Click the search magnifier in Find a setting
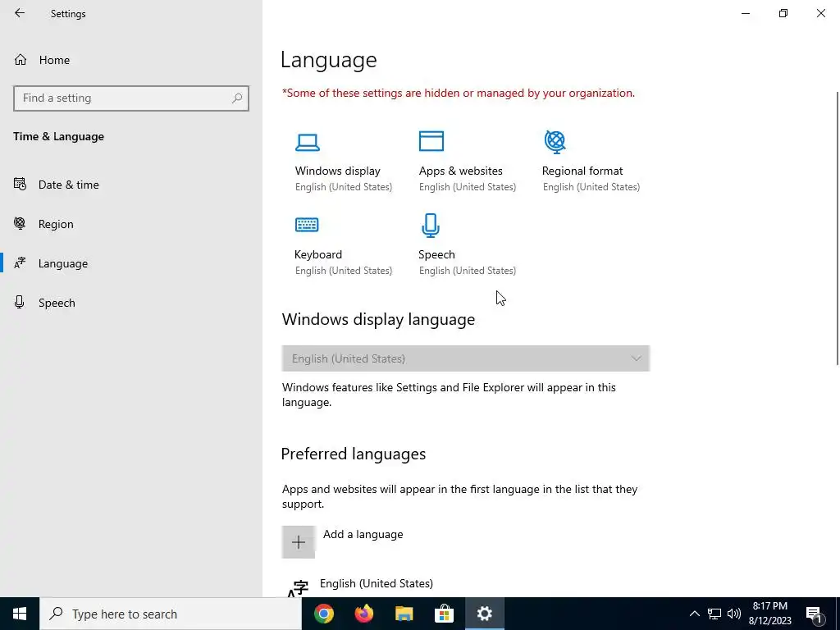Image resolution: width=840 pixels, height=630 pixels. click(x=237, y=98)
